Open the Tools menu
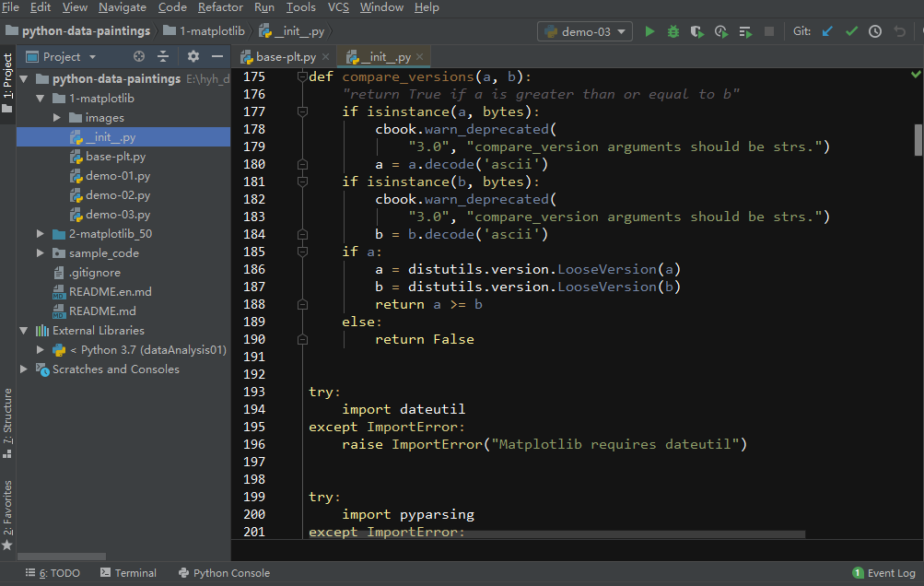 tap(300, 7)
